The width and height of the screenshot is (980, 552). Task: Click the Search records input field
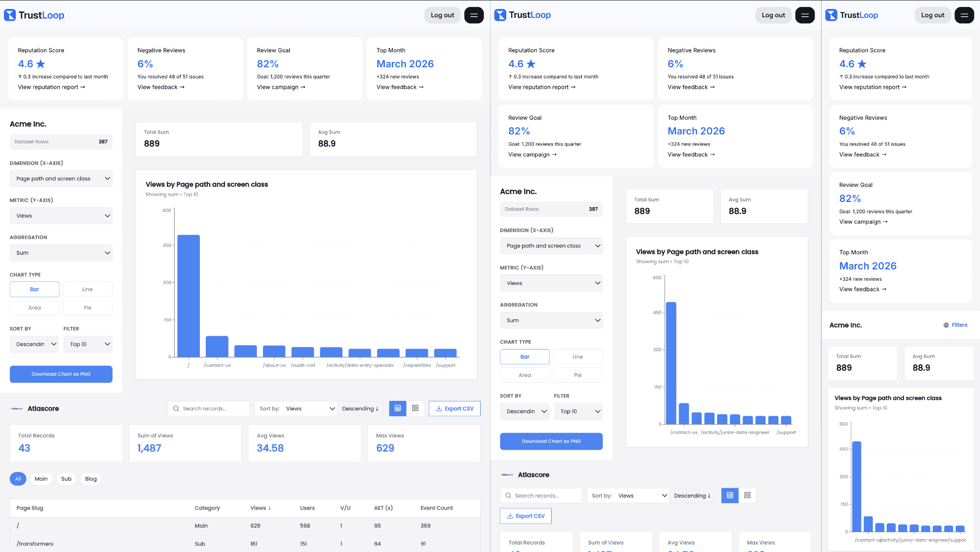[x=212, y=408]
